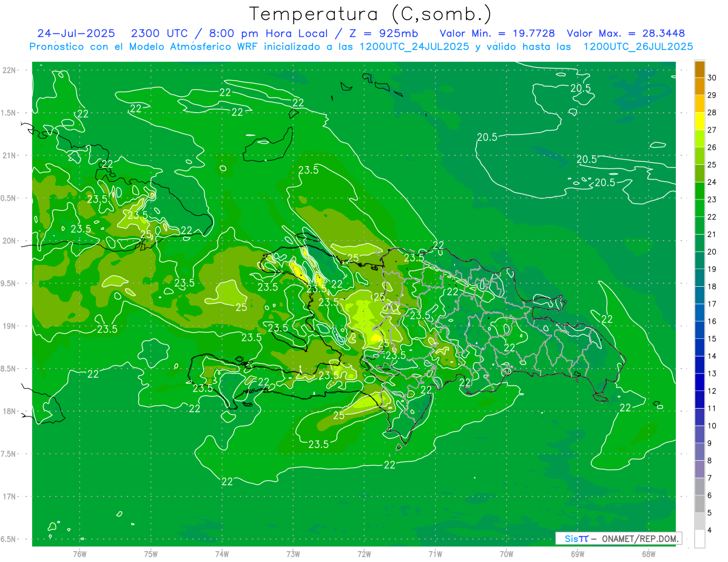
Task: Pick the blue legend swatch between 15 and 16
Action: [699, 330]
